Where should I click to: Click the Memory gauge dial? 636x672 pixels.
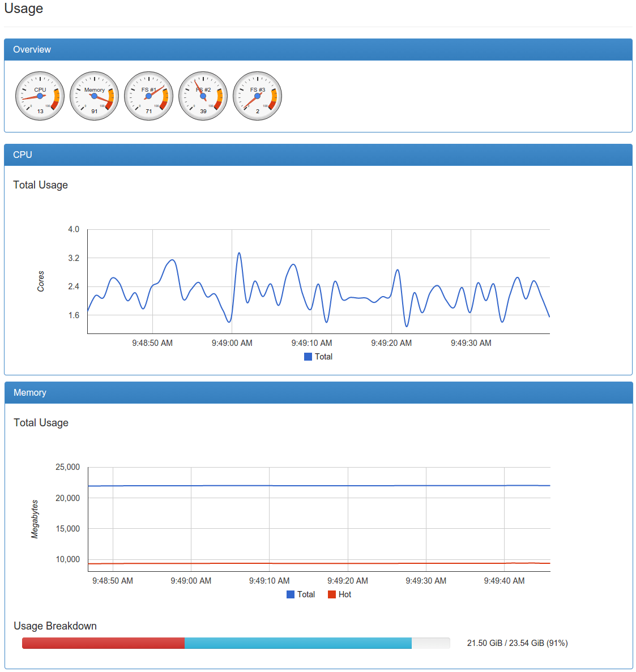tap(94, 96)
